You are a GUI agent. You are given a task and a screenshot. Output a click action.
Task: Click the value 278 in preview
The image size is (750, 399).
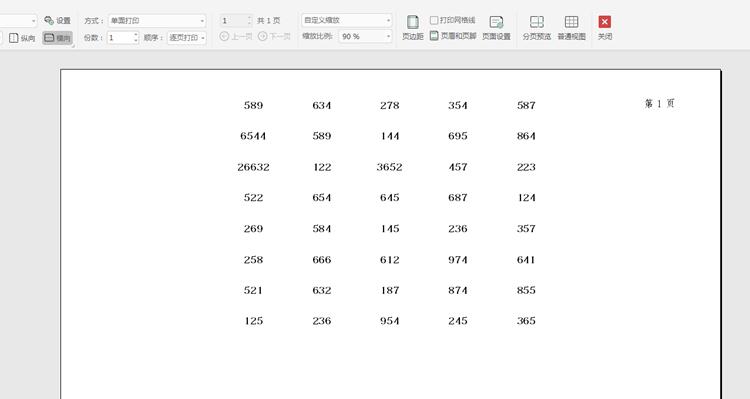tap(390, 105)
